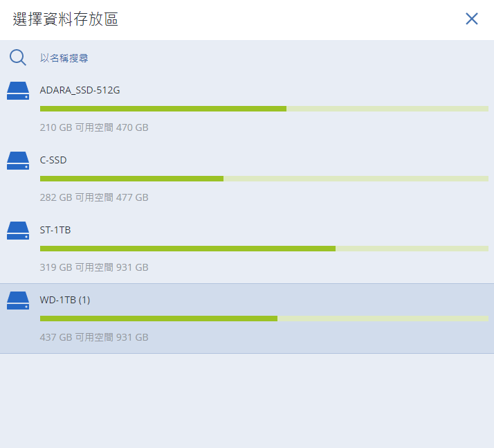This screenshot has width=494, height=448.
Task: Click the 437 GB 可用空間 931 GB text
Action: (x=94, y=337)
